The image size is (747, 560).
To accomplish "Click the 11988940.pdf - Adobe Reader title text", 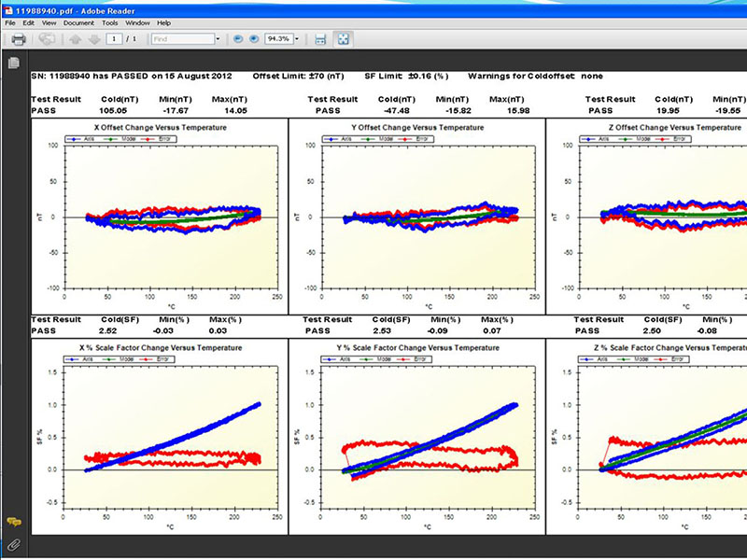I will click(75, 10).
